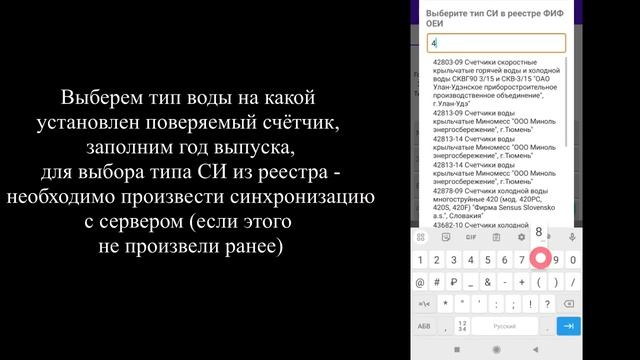Tap the plus + key
The image size is (640, 360).
522,282
